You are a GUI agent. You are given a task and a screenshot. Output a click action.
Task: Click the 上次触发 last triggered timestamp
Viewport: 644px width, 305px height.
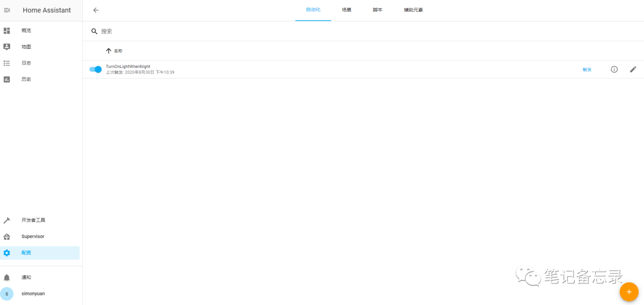140,72
